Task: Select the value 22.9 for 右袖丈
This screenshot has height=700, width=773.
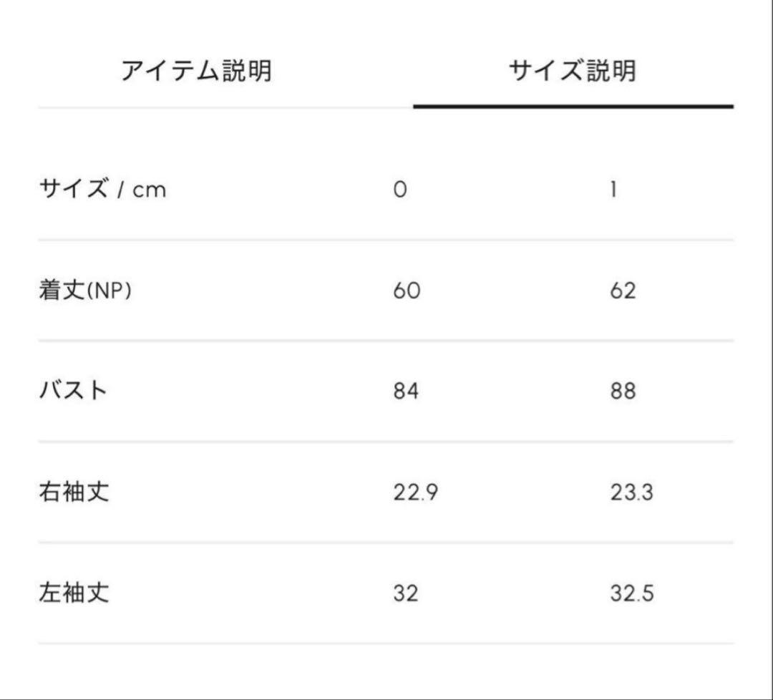Action: (415, 490)
